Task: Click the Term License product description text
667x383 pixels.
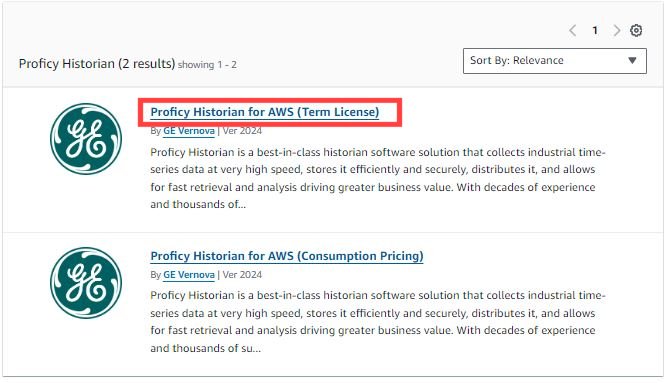Action: point(378,178)
